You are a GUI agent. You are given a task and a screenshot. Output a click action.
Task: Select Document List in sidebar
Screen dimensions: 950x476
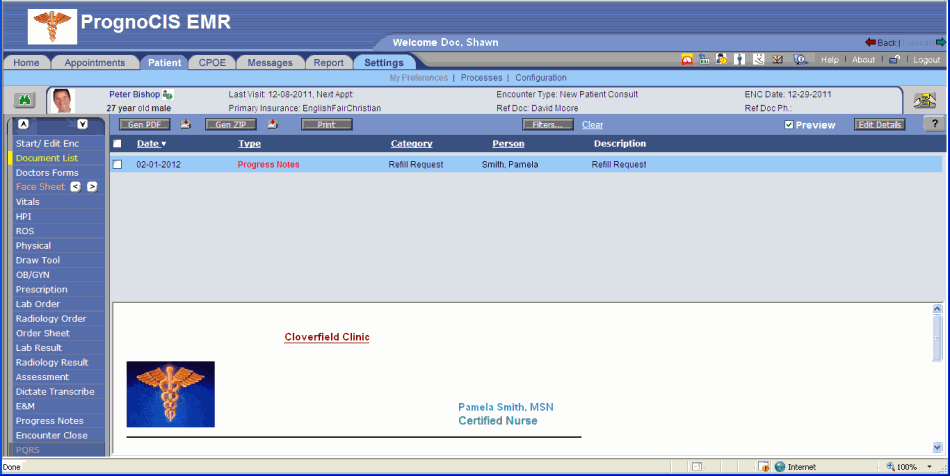(58, 158)
